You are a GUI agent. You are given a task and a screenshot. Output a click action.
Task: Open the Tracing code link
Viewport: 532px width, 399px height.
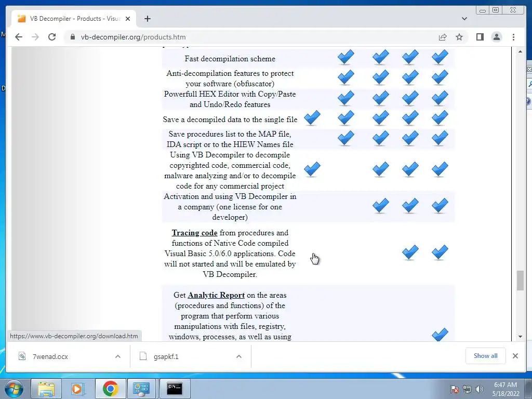194,233
